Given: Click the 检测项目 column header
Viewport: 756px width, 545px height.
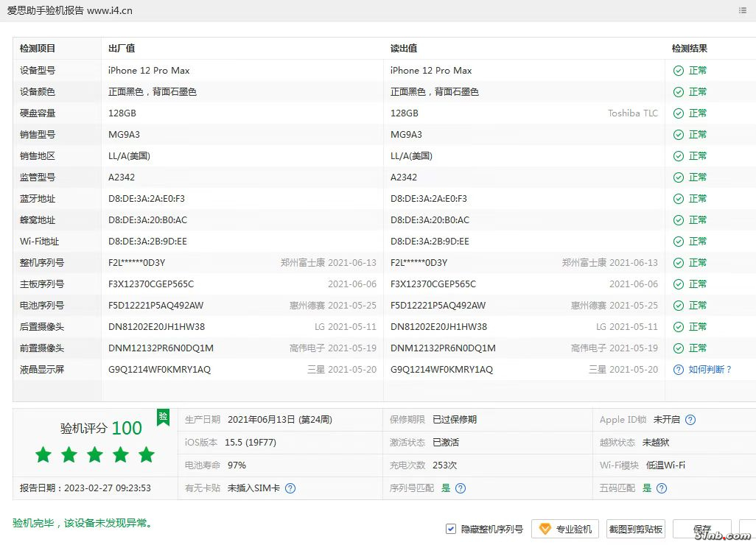Looking at the screenshot, I should click(x=38, y=48).
